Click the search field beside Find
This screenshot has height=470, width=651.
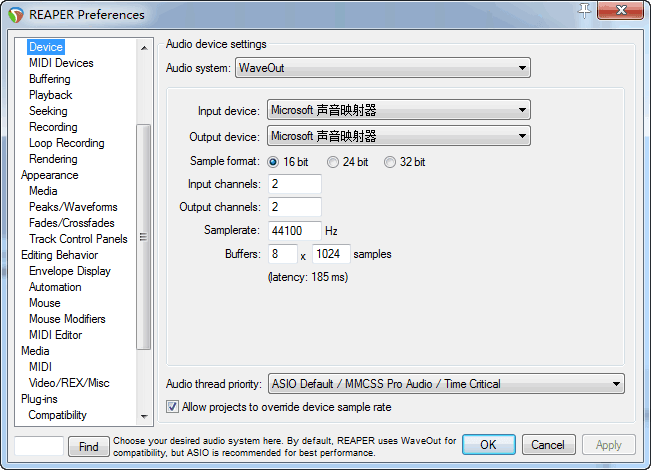[x=39, y=446]
